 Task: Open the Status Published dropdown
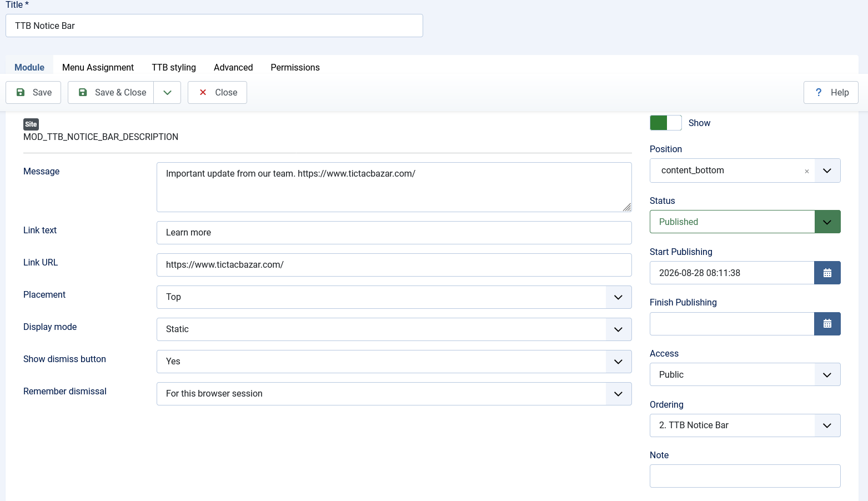(x=745, y=222)
